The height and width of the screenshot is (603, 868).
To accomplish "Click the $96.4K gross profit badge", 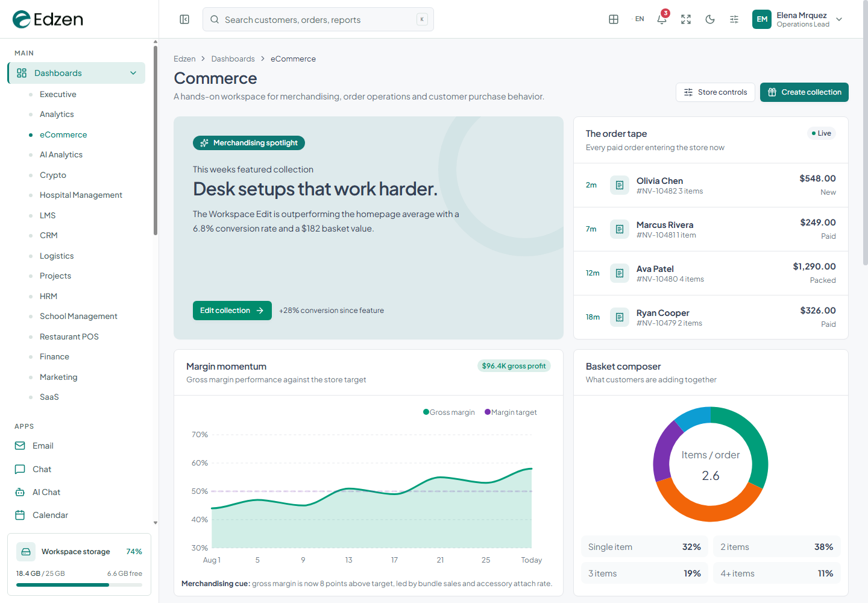I will point(514,366).
